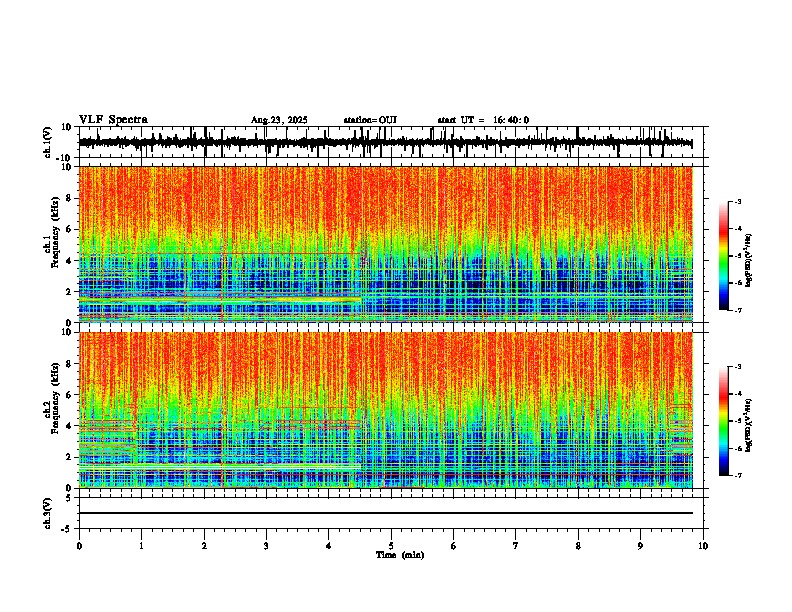Image resolution: width=792 pixels, height=612 pixels.
Task: Select the date text "Aug.23, 2025"
Action: (279, 120)
